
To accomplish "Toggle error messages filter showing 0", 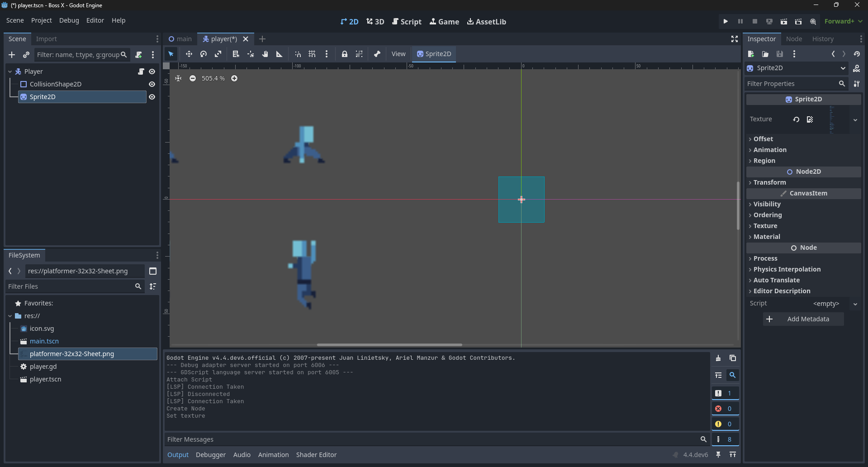I will (x=725, y=409).
